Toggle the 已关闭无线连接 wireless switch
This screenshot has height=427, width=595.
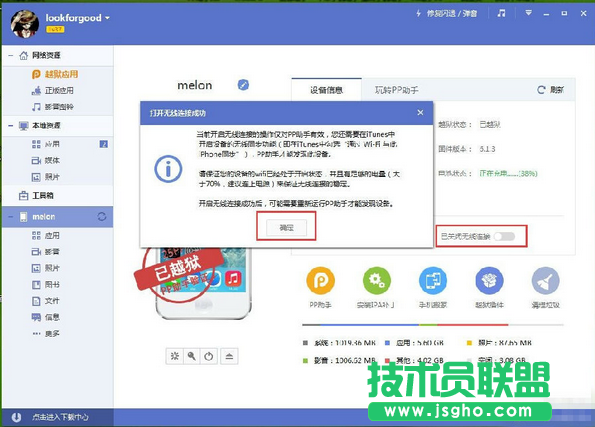[x=504, y=236]
